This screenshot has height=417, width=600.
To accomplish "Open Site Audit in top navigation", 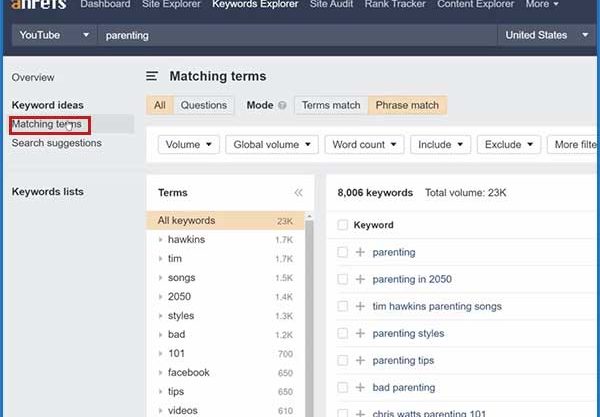I will pos(331,4).
